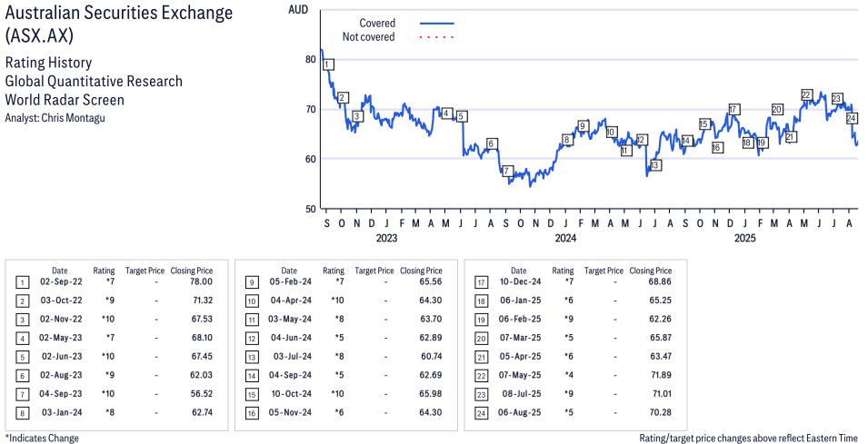Click the 'Australian Securities Exchange' title

(119, 14)
